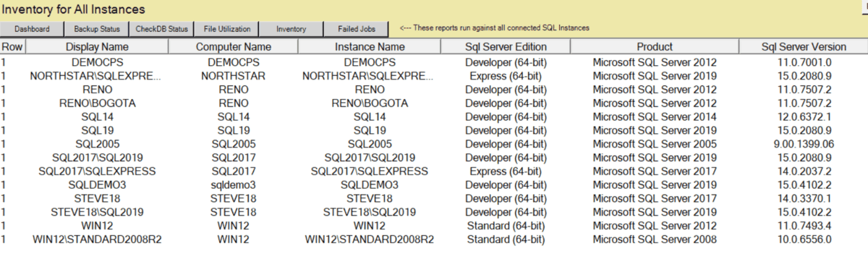868x267 pixels.
Task: Click Standard (64-bit) edition for WIN12\STANDARD2008R2 row
Action: [505, 240]
